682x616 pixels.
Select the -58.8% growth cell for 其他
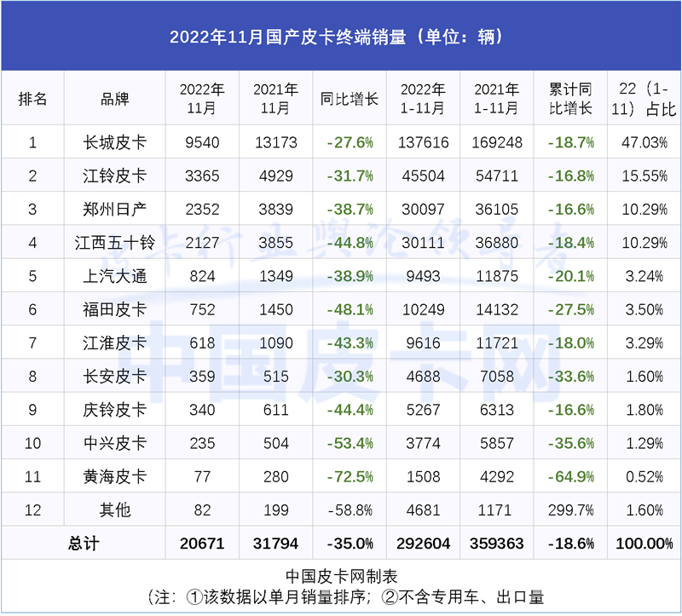[x=350, y=510]
